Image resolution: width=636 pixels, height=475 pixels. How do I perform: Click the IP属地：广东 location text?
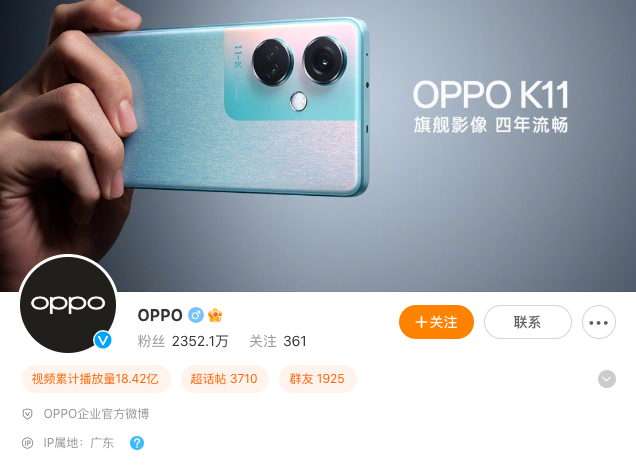pyautogui.click(x=79, y=443)
